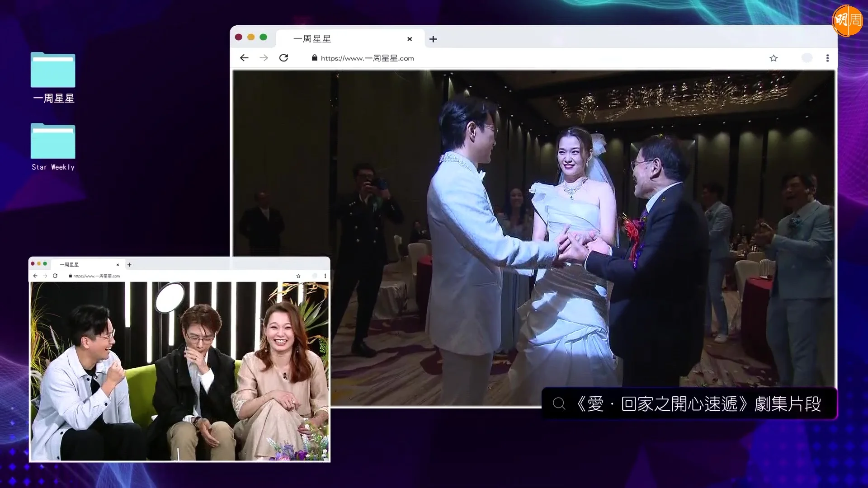The height and width of the screenshot is (488, 868).
Task: Go forward in the small browser window
Action: pyautogui.click(x=45, y=276)
